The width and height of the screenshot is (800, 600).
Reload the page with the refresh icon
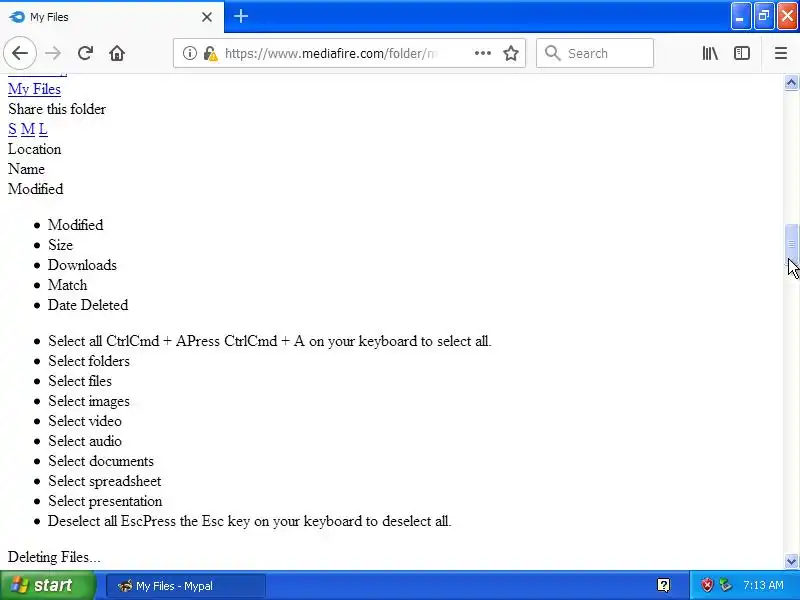[85, 53]
